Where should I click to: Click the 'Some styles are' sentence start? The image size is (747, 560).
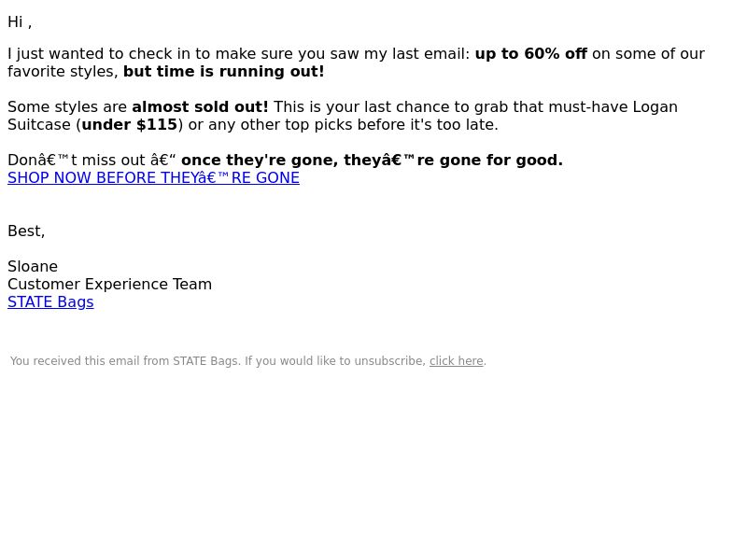(67, 107)
